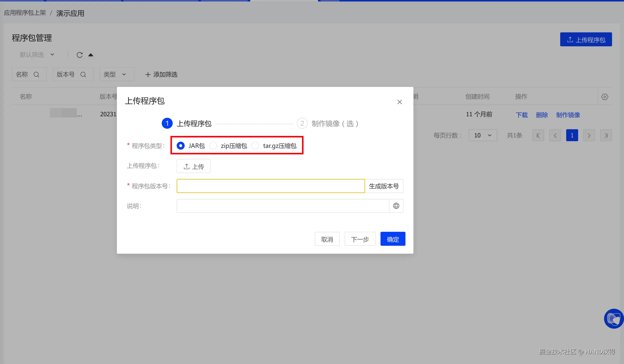The height and width of the screenshot is (364, 624).
Task: Open the floating assistant icon at bottom right
Action: pyautogui.click(x=613, y=318)
